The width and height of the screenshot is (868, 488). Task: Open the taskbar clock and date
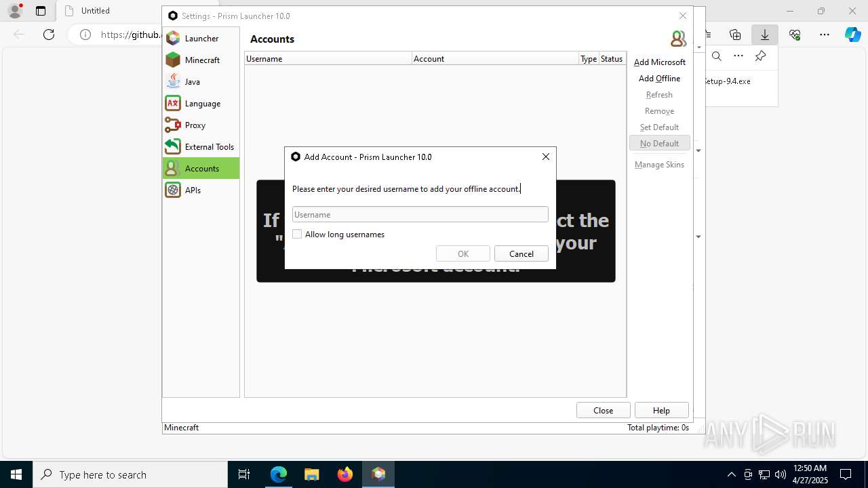tap(810, 474)
